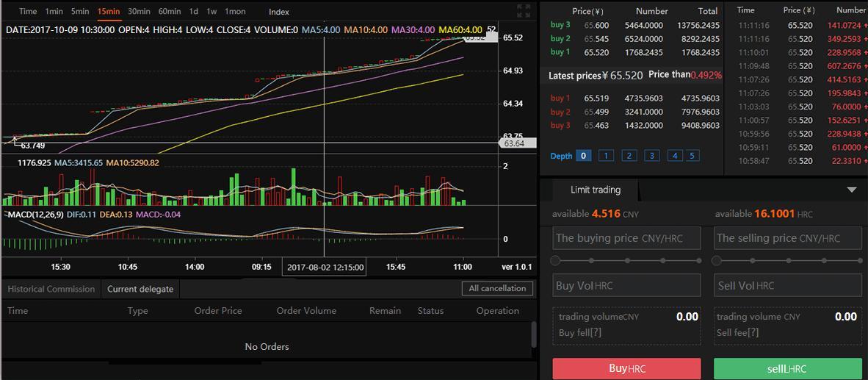
Task: Click the fullscreen expand icon on the chart
Action: (523, 11)
